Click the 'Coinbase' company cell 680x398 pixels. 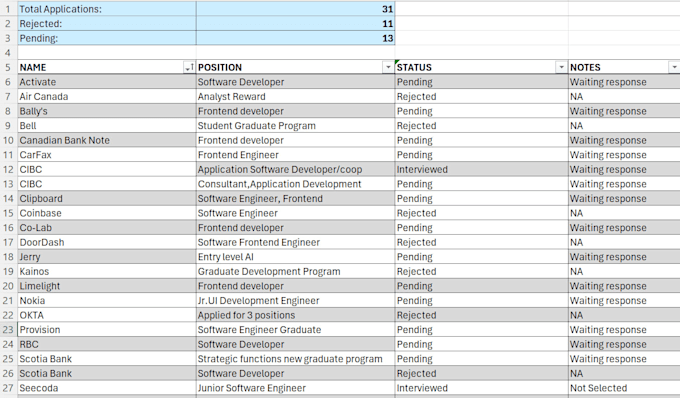tap(107, 213)
